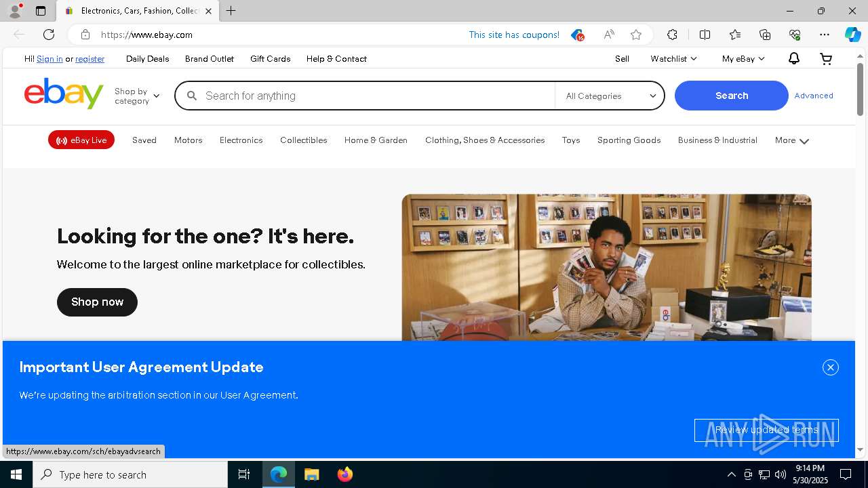This screenshot has width=868, height=488.
Task: Open Windows Start menu
Action: 16,474
